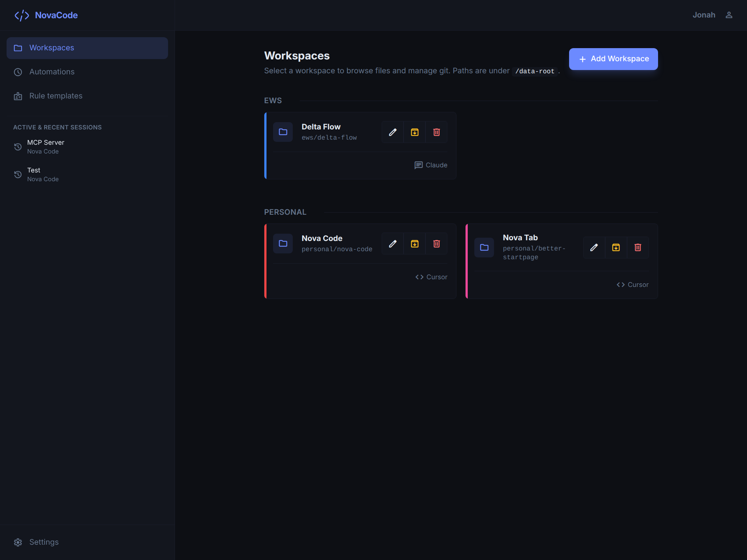Click the Workspaces folder icon in sidebar
This screenshot has width=747, height=560.
click(18, 48)
